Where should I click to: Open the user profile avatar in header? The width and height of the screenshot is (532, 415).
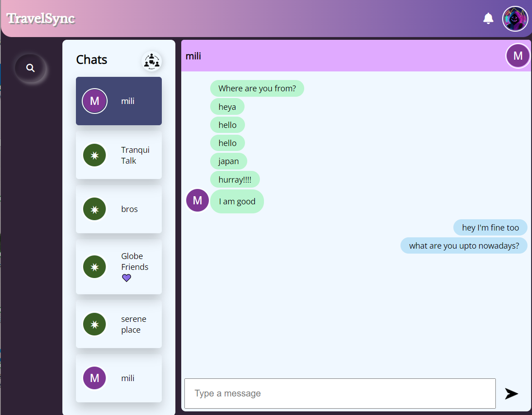point(515,19)
